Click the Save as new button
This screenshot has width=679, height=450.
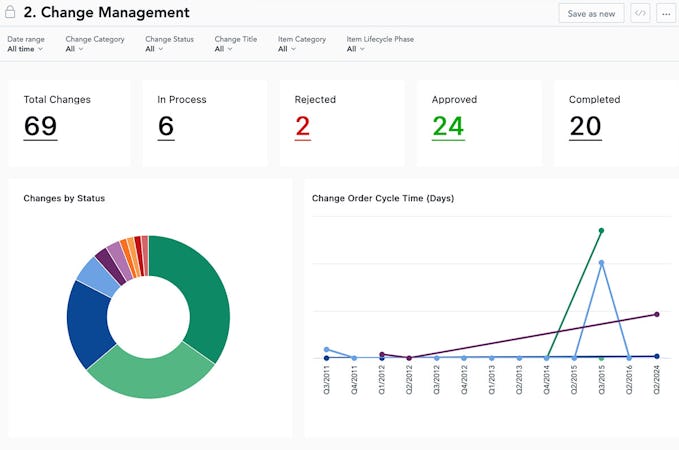click(x=591, y=13)
